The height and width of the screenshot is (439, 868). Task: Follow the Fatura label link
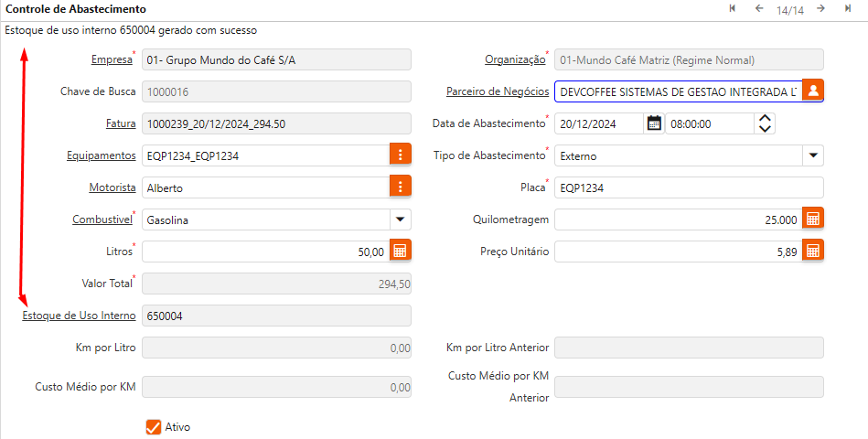(121, 123)
